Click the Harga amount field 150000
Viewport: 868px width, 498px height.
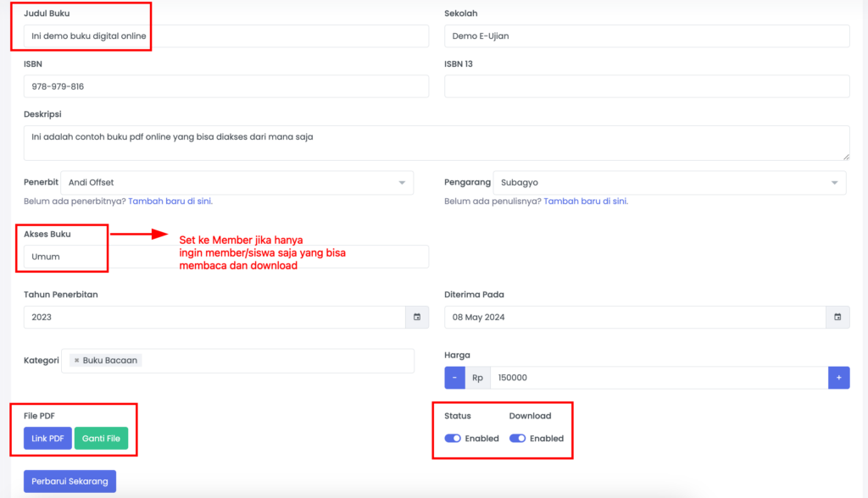tap(659, 378)
